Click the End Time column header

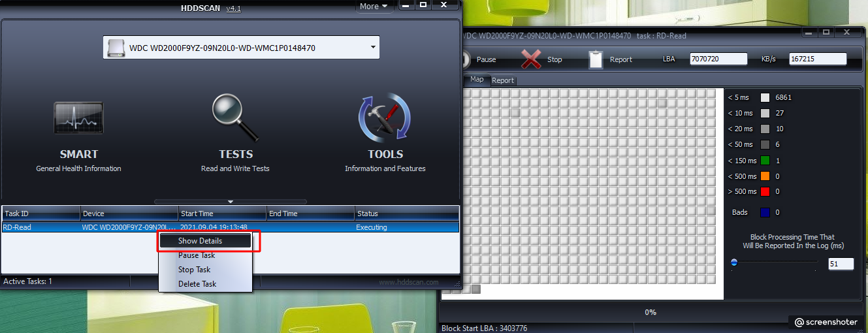310,214
